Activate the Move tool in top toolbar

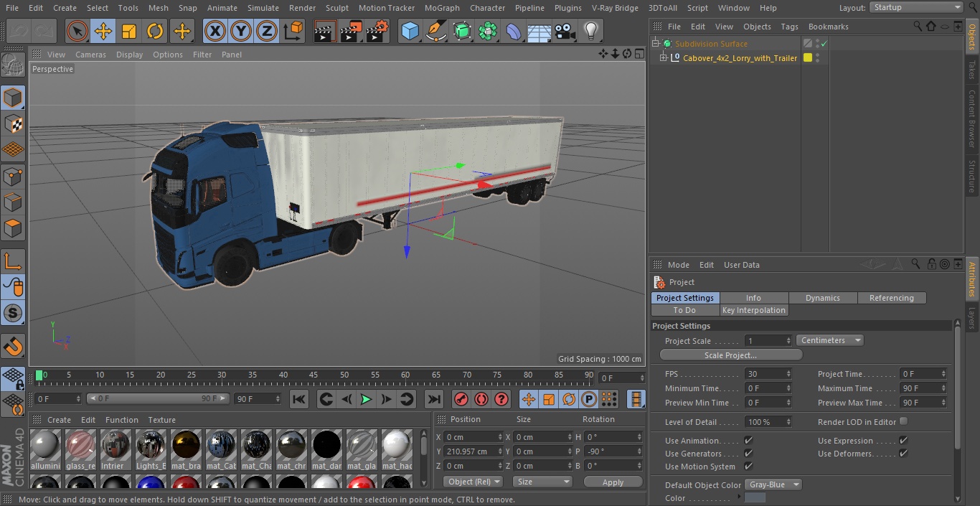[103, 31]
